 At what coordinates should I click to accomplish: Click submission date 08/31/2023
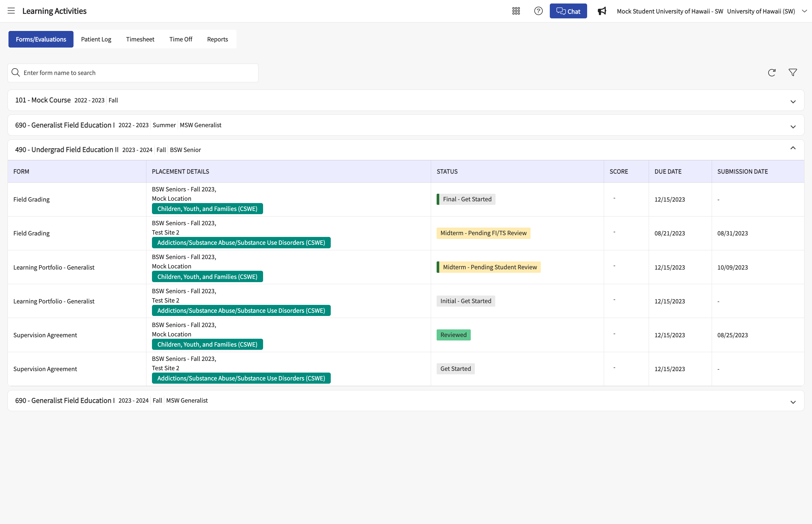(x=732, y=233)
